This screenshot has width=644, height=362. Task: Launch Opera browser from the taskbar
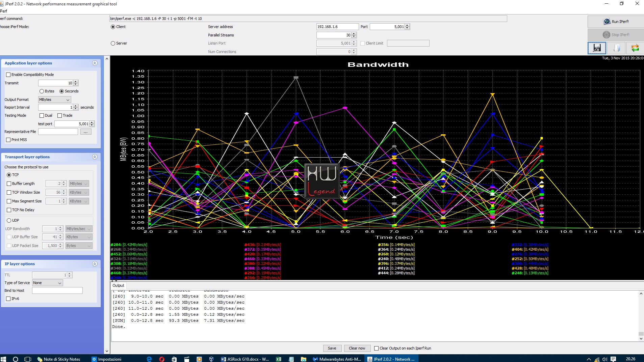tap(161, 359)
